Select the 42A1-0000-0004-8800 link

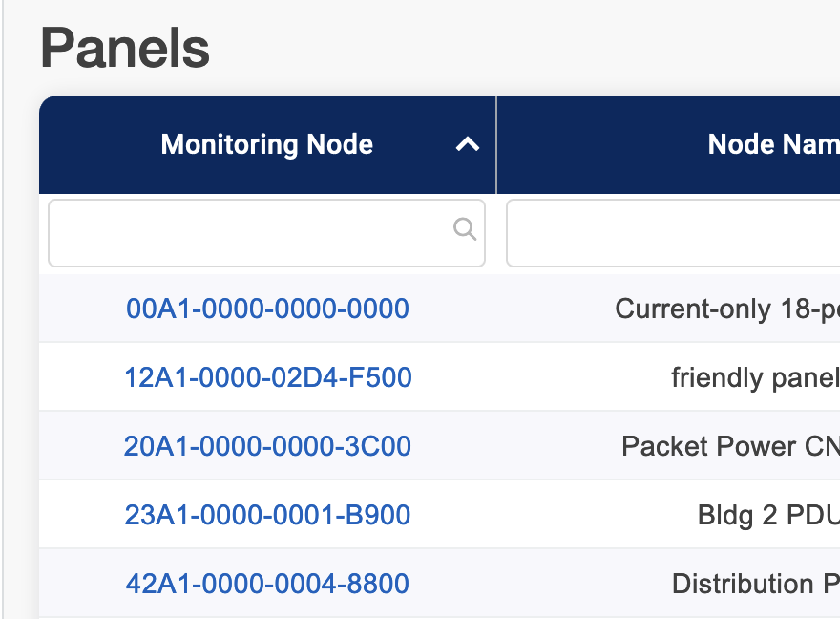pos(267,584)
